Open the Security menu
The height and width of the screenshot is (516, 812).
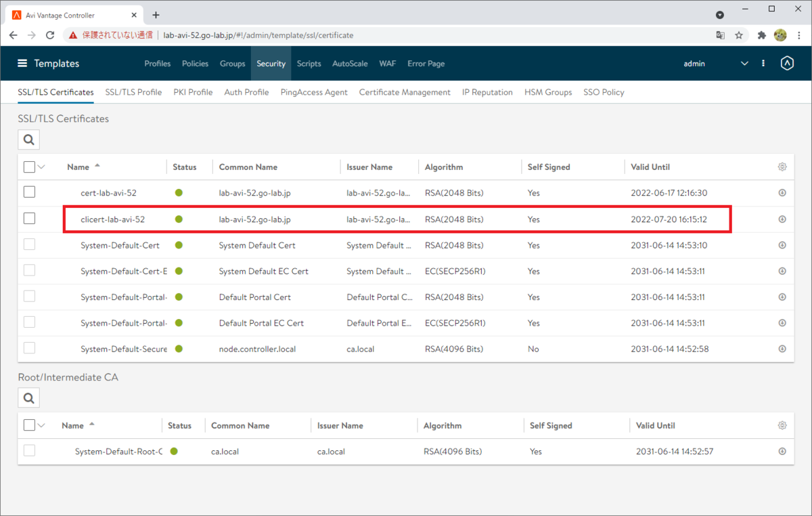click(x=271, y=64)
